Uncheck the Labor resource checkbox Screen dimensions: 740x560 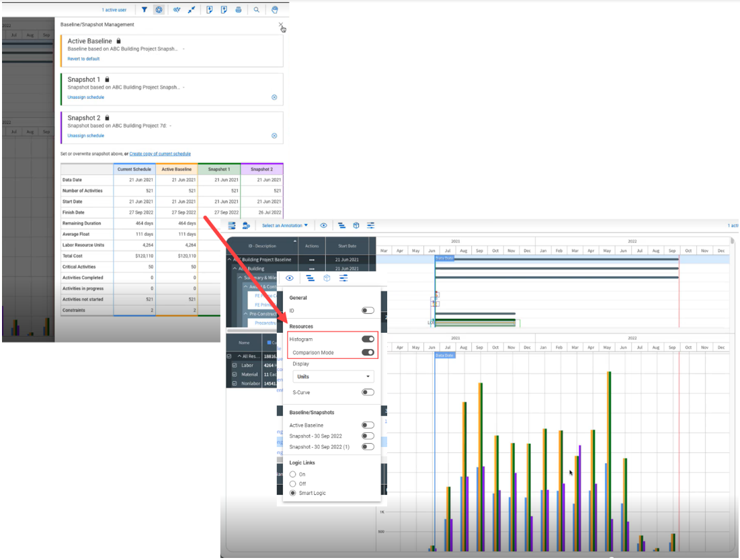[235, 365]
